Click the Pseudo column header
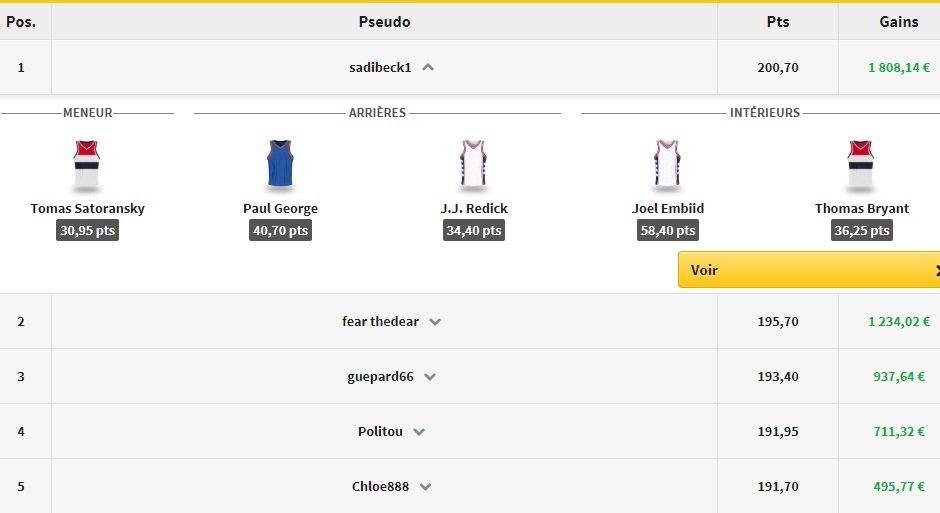Image resolution: width=940 pixels, height=513 pixels. tap(384, 22)
